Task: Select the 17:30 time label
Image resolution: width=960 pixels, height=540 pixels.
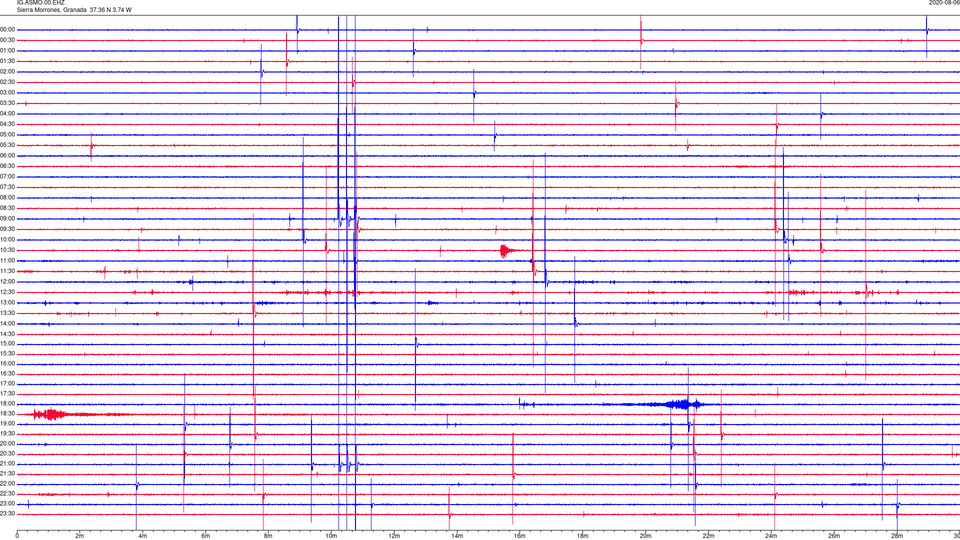Action: (8, 394)
